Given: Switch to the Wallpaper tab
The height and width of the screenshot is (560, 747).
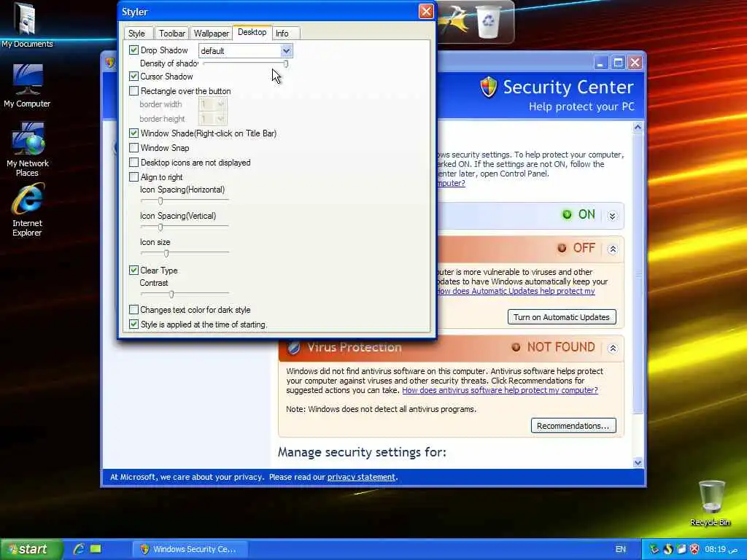Looking at the screenshot, I should point(211,34).
